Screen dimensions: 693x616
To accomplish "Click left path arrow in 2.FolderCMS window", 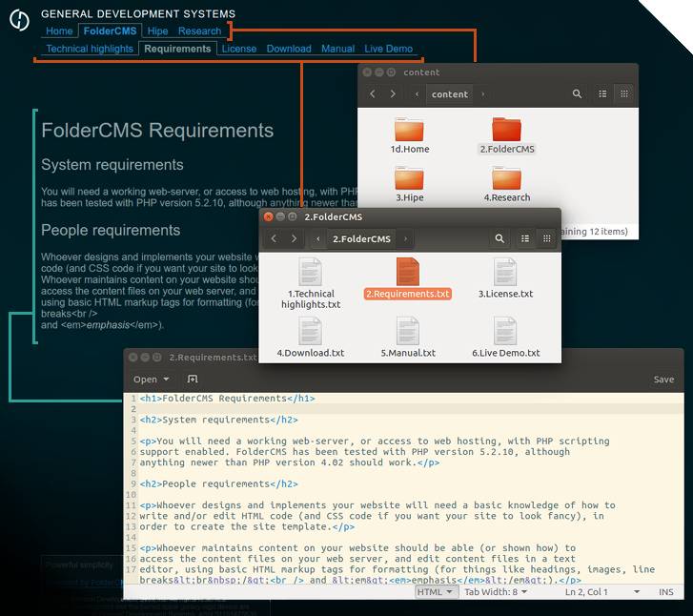I will pyautogui.click(x=318, y=238).
